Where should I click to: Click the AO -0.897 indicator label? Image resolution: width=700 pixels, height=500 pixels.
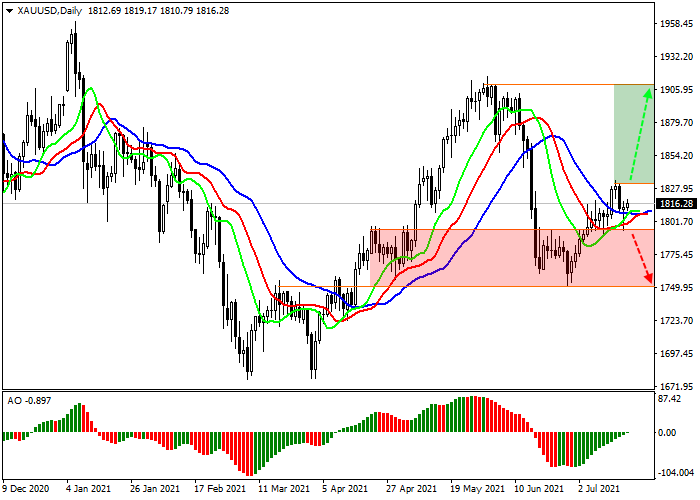click(x=29, y=400)
